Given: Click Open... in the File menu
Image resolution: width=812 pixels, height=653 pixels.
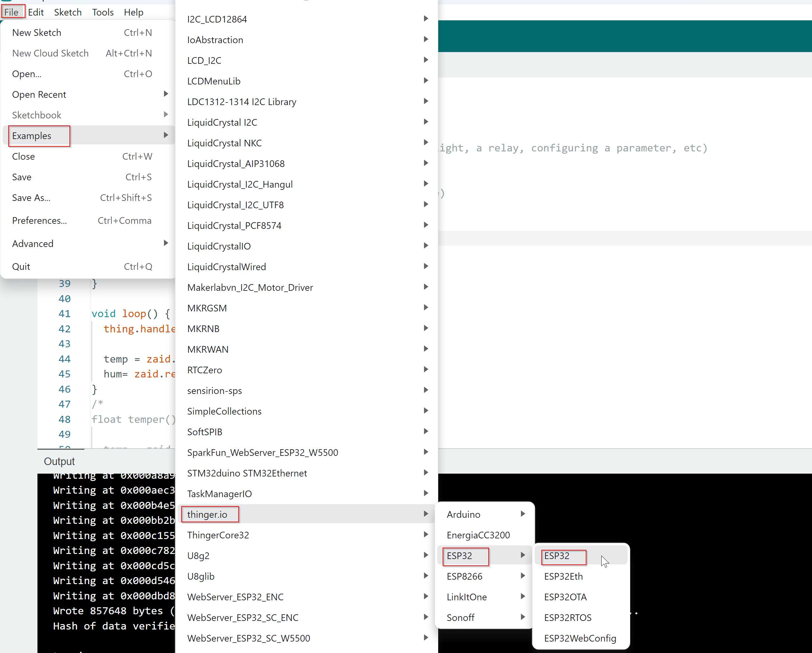Looking at the screenshot, I should coord(89,74).
